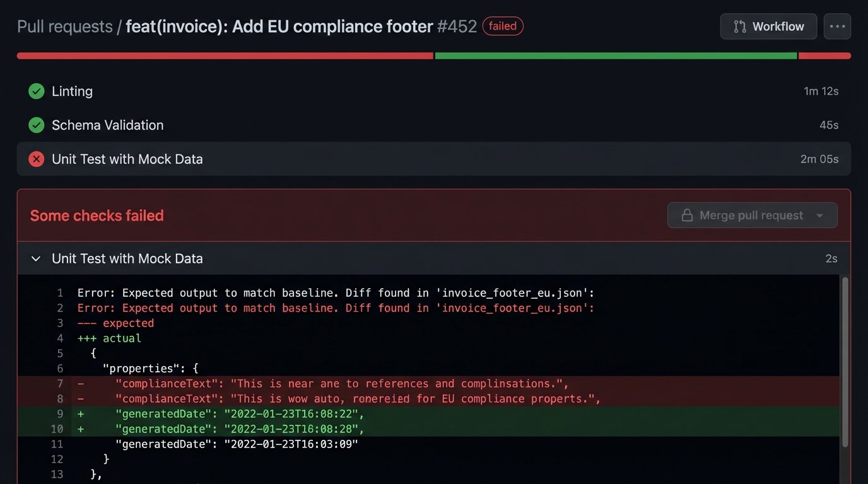Click the Schema Validation success check icon
The width and height of the screenshot is (868, 484).
point(37,125)
